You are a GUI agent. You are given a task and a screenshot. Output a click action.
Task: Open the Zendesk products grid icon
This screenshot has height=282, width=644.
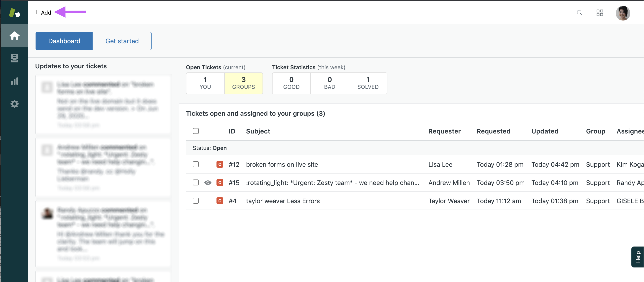point(600,13)
